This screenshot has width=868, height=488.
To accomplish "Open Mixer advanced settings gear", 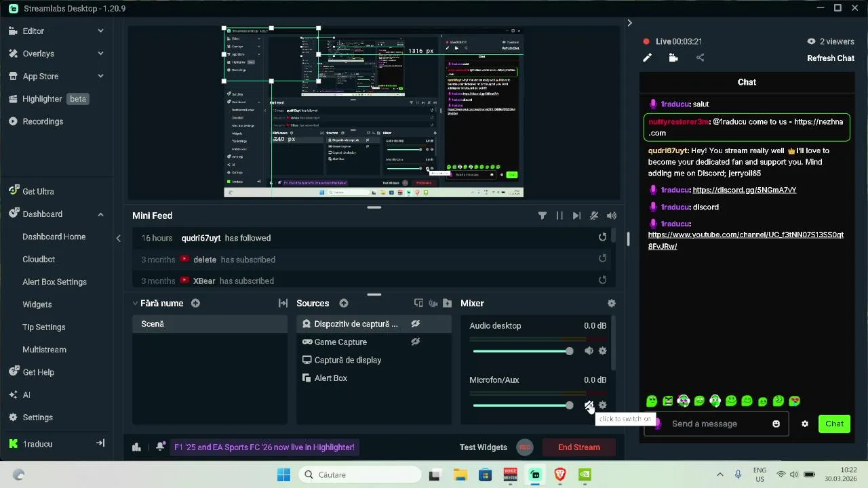I will pos(612,303).
